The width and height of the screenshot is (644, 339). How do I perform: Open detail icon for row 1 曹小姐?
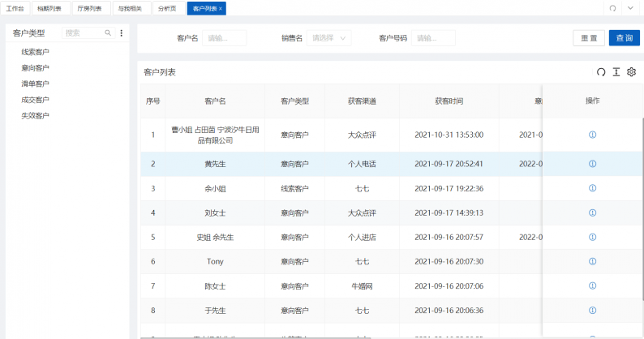click(592, 135)
